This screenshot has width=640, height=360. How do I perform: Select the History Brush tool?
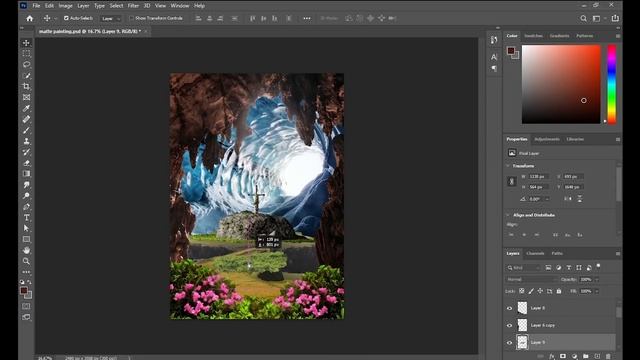pos(27,152)
